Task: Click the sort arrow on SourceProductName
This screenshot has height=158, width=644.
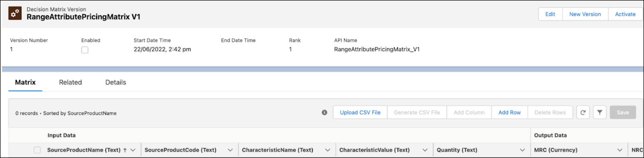Action: (125, 150)
